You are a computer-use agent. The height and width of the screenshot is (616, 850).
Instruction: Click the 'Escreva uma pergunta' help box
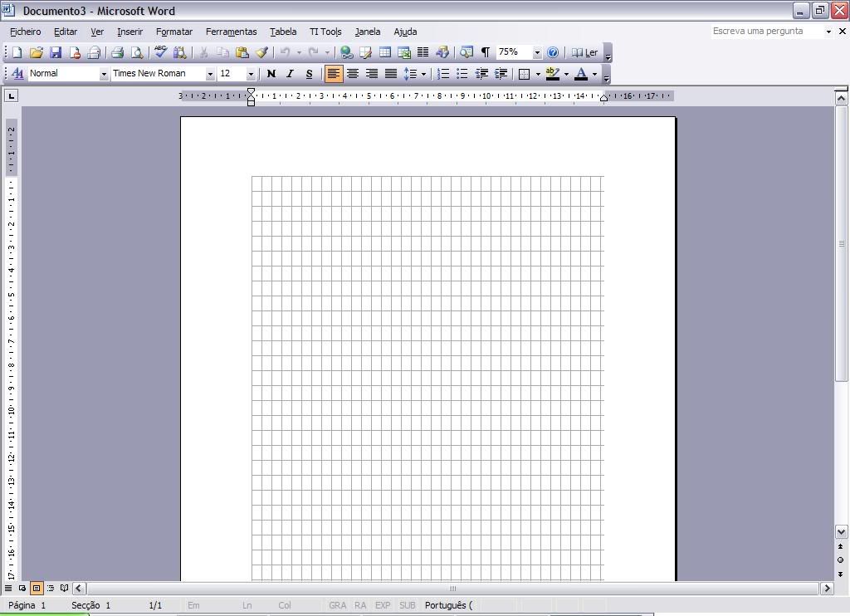[766, 32]
